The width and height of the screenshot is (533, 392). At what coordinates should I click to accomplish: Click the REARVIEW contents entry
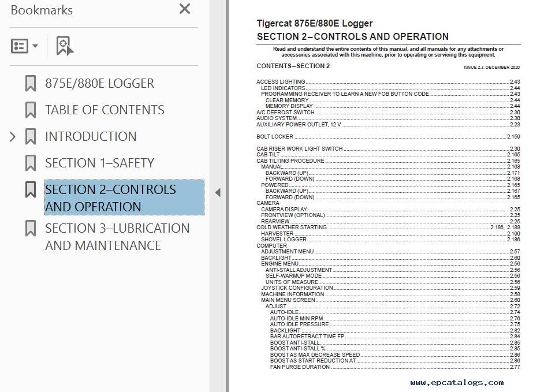pos(390,221)
